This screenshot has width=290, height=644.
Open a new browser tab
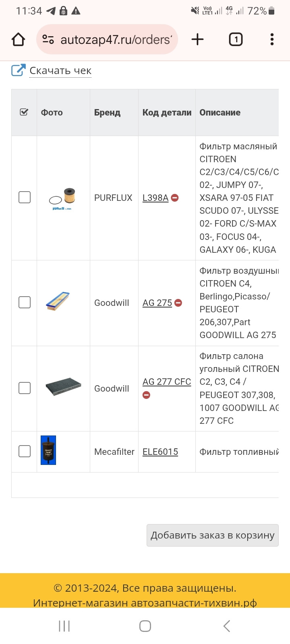(x=197, y=39)
